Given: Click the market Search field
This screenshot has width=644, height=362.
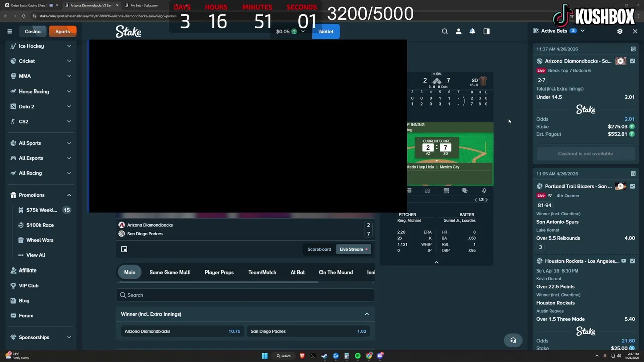Looking at the screenshot, I should click(246, 295).
